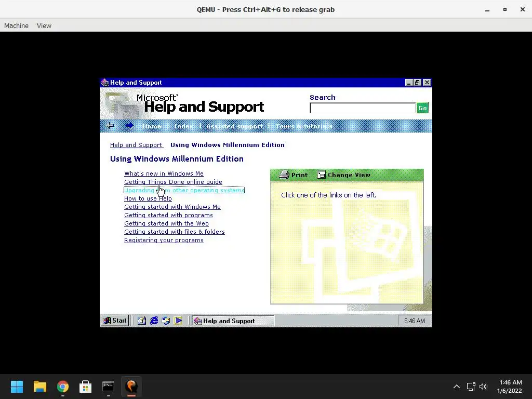Open Assisted support navigation link
Screen dimensions: 532x399
click(x=234, y=126)
